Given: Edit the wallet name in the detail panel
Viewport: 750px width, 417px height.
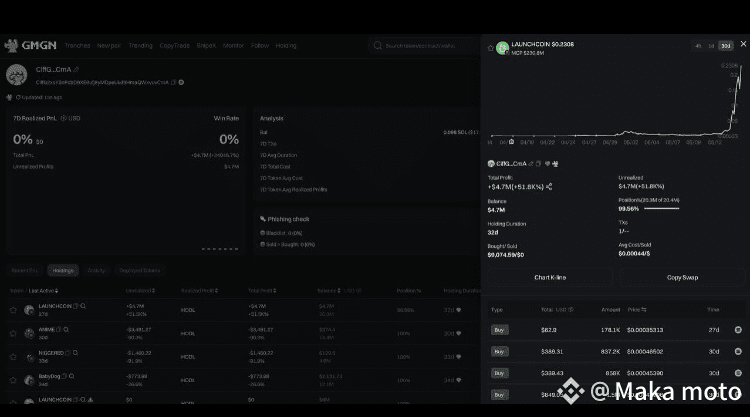Looking at the screenshot, I should point(531,164).
